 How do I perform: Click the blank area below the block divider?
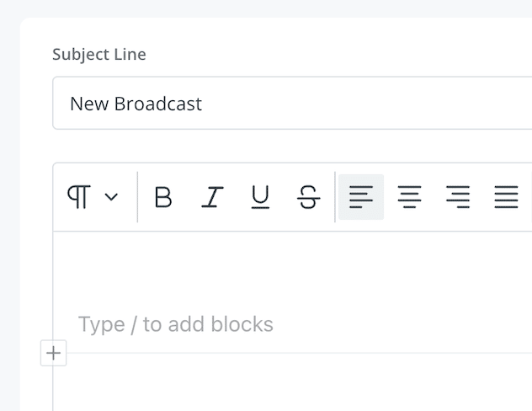[292, 383]
